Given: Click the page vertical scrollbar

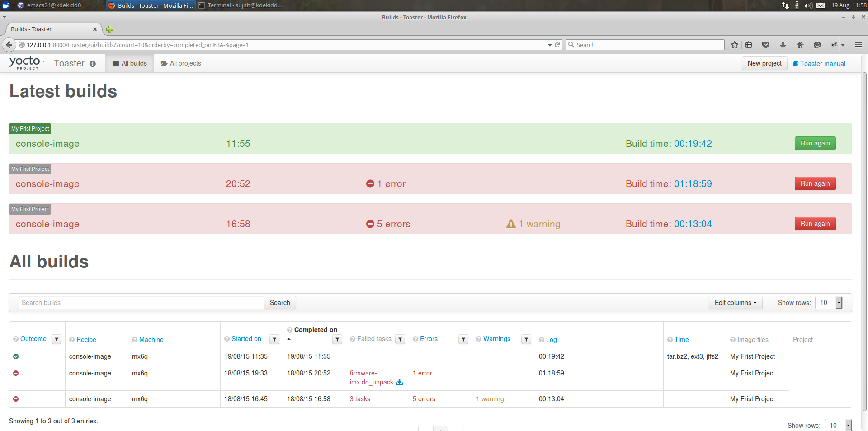Looking at the screenshot, I should 864,242.
